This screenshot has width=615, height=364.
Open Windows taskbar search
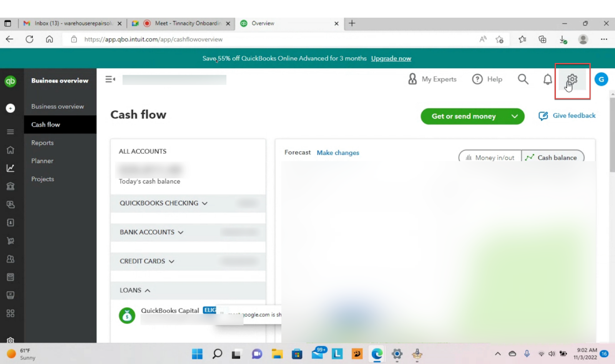[x=217, y=354]
